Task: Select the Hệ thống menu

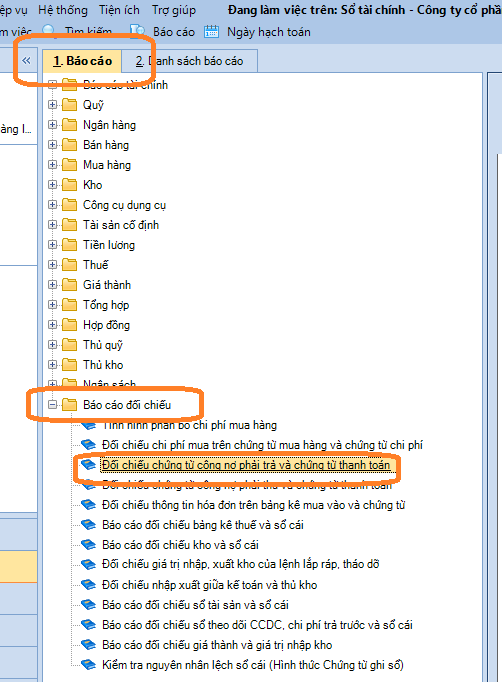Action: click(x=63, y=10)
